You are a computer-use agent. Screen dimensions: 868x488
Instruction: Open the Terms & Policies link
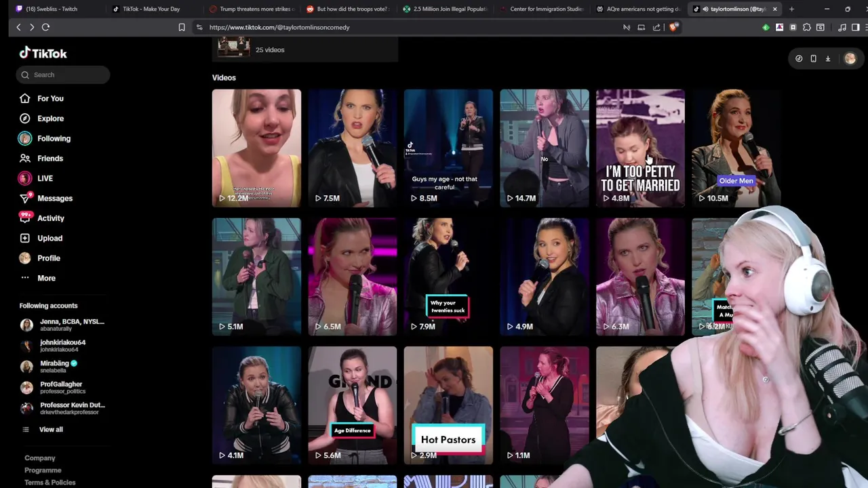(x=50, y=483)
